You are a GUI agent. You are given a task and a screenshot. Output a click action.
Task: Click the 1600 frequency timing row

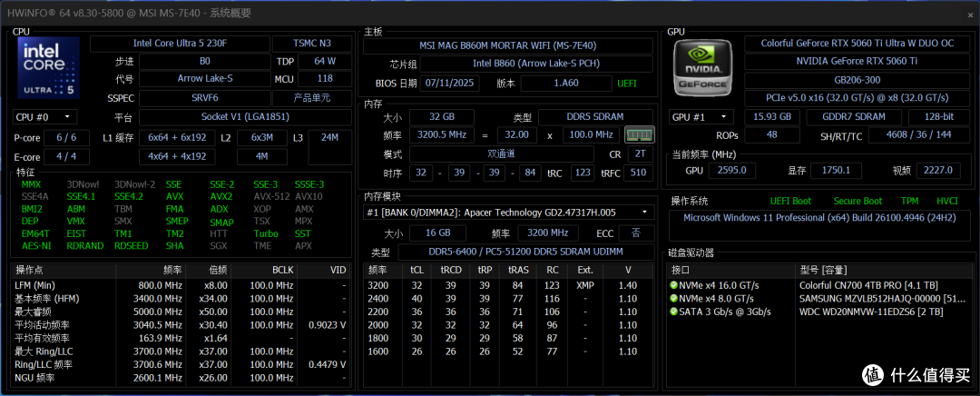[509, 351]
